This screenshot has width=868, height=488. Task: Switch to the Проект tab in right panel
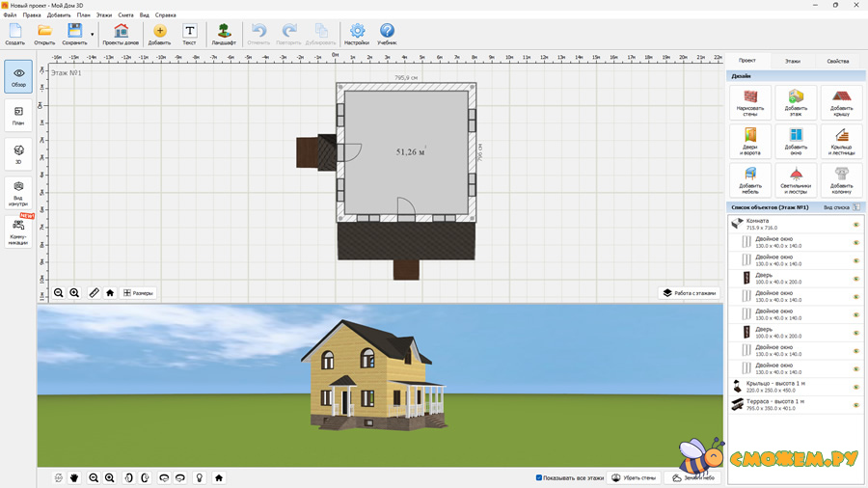coord(746,61)
